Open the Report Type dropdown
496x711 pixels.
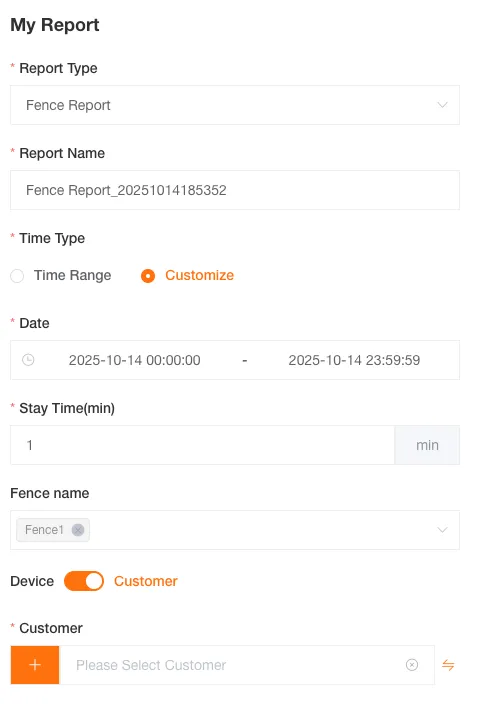(x=235, y=105)
